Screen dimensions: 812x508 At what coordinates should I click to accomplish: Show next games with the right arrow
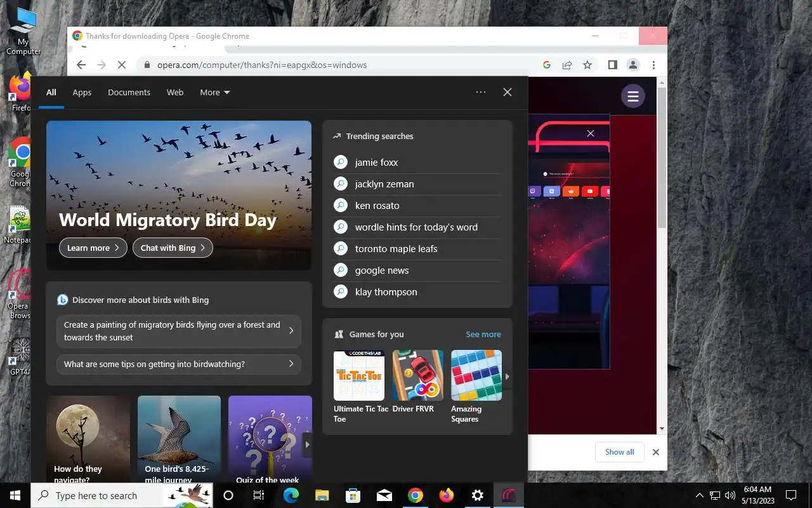[507, 377]
